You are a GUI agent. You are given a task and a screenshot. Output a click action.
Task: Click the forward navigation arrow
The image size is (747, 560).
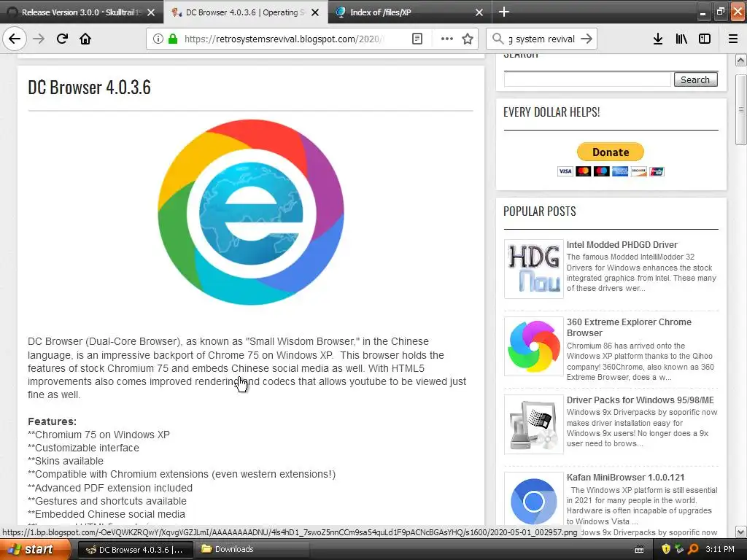tap(39, 39)
